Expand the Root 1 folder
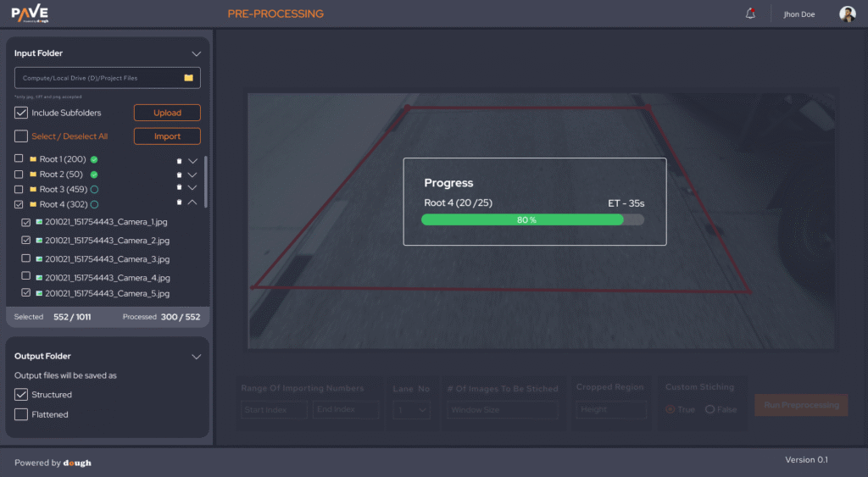868x477 pixels. [192, 160]
